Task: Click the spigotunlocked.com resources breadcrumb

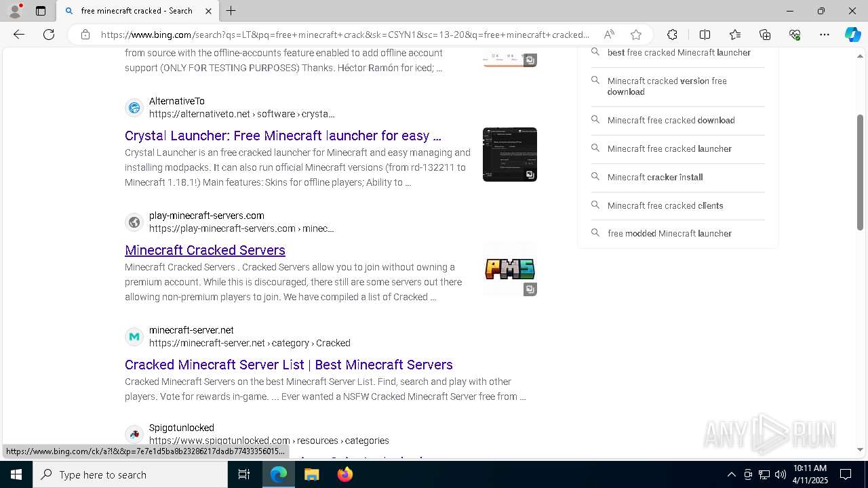Action: click(x=269, y=441)
